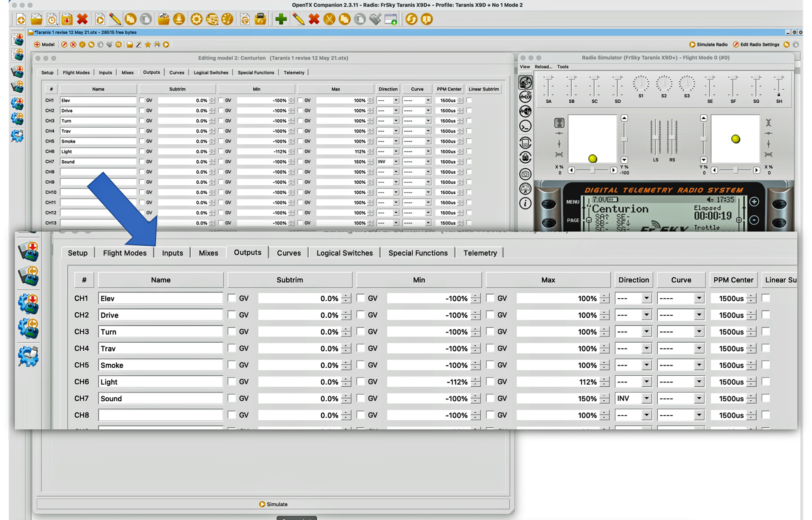Open joystick settings gamepad icon in simulator
Screen dimensions: 812x520
point(525,189)
